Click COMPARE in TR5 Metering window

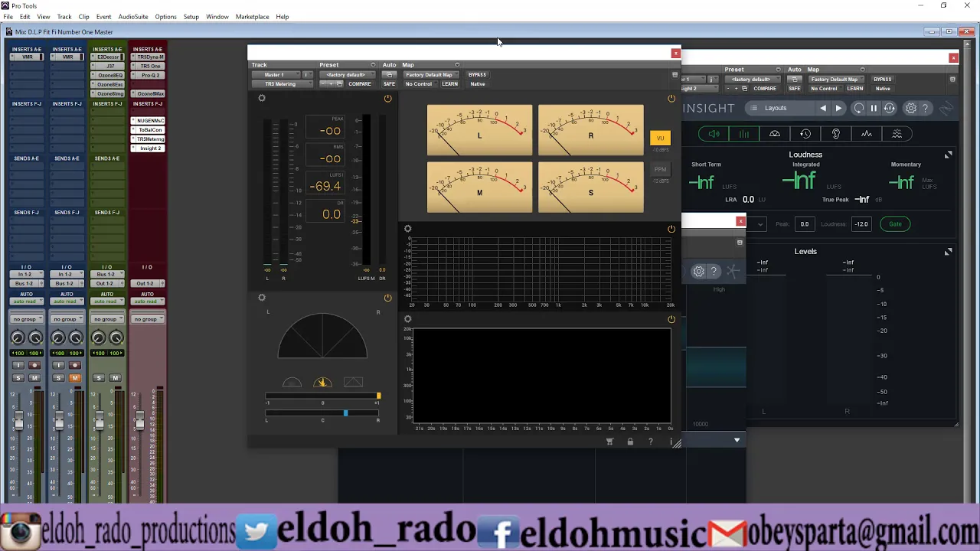(x=360, y=84)
